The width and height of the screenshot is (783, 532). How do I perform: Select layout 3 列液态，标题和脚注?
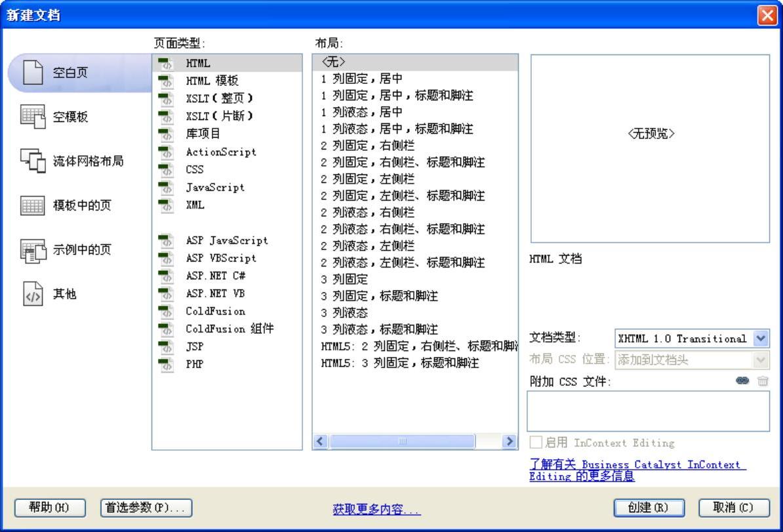pos(416,329)
